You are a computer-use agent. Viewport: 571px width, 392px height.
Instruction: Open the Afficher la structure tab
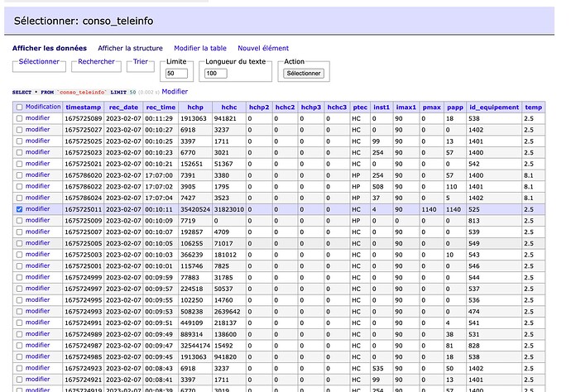pos(130,49)
